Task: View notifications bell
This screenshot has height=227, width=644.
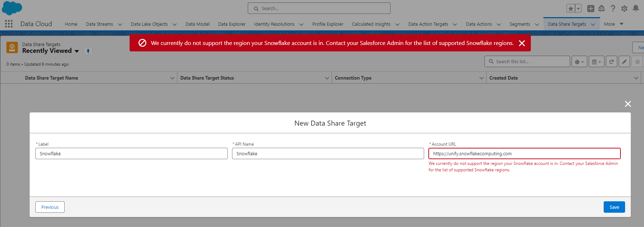Action: click(x=636, y=9)
